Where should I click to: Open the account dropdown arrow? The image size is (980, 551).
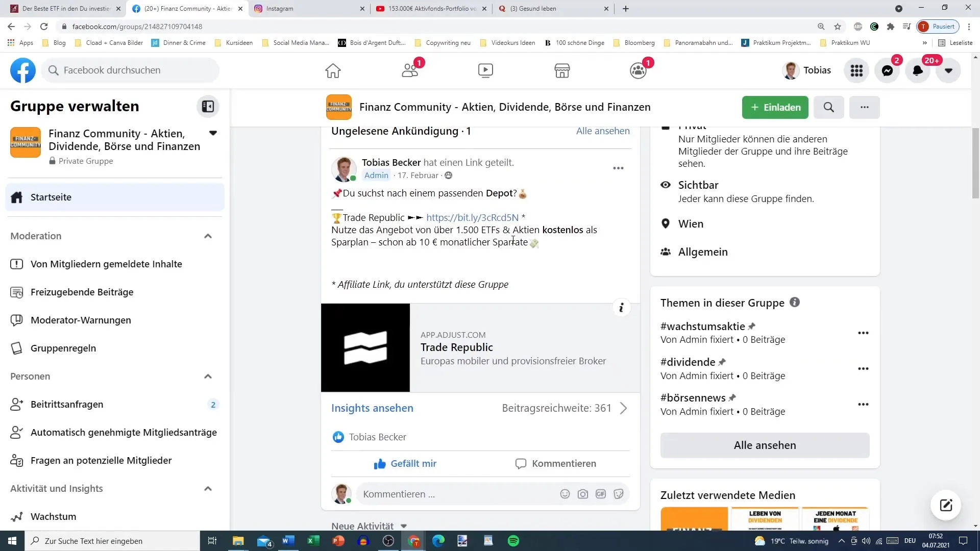click(x=948, y=70)
